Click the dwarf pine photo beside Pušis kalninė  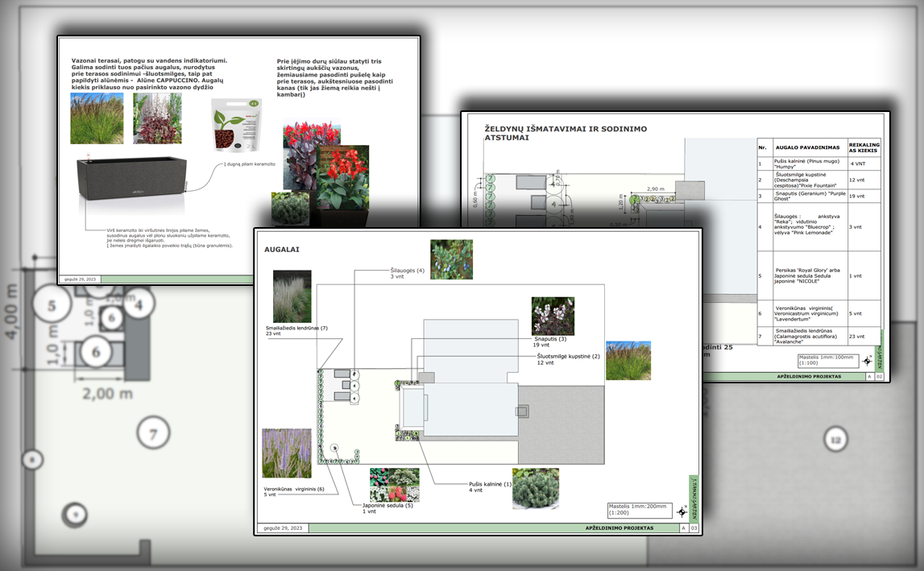535,488
